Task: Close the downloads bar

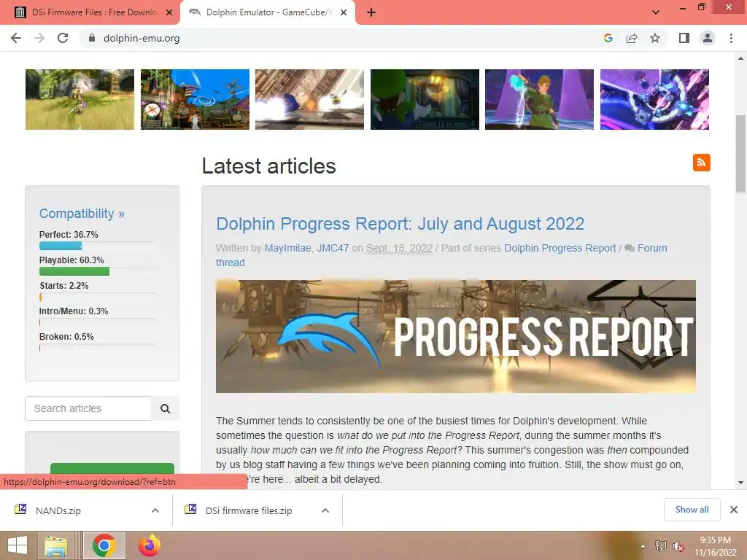Action: [x=734, y=510]
